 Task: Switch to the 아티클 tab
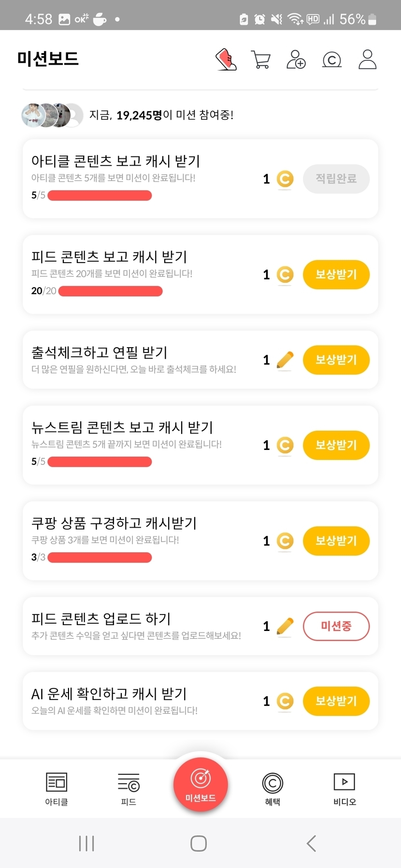[57, 788]
